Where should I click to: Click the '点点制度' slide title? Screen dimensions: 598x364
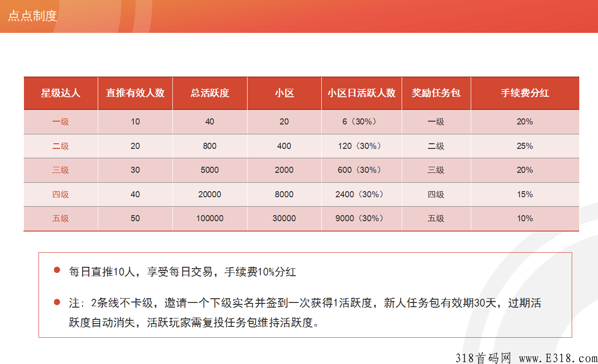pos(32,16)
